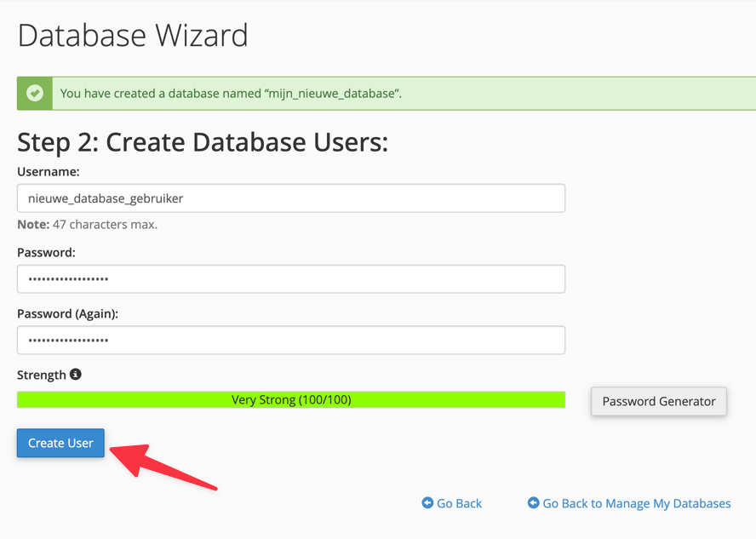Click the Username label

pyautogui.click(x=49, y=171)
